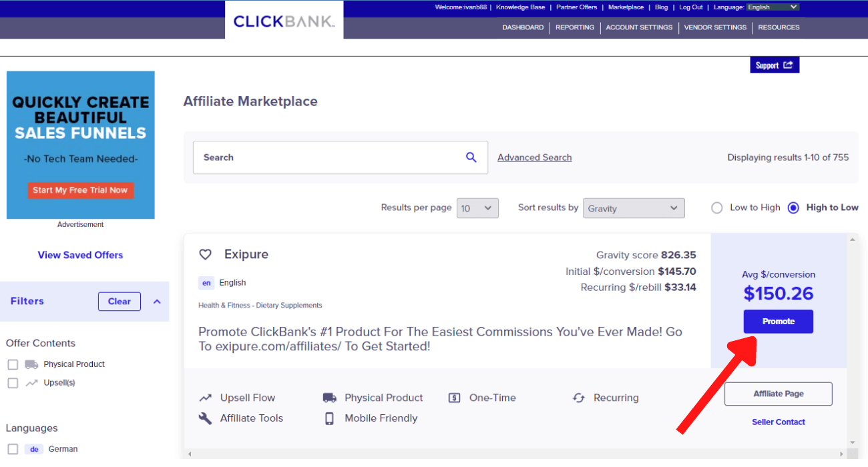This screenshot has width=868, height=467.
Task: Click 'Displaying results 1-10 of 755' text
Action: coord(788,157)
